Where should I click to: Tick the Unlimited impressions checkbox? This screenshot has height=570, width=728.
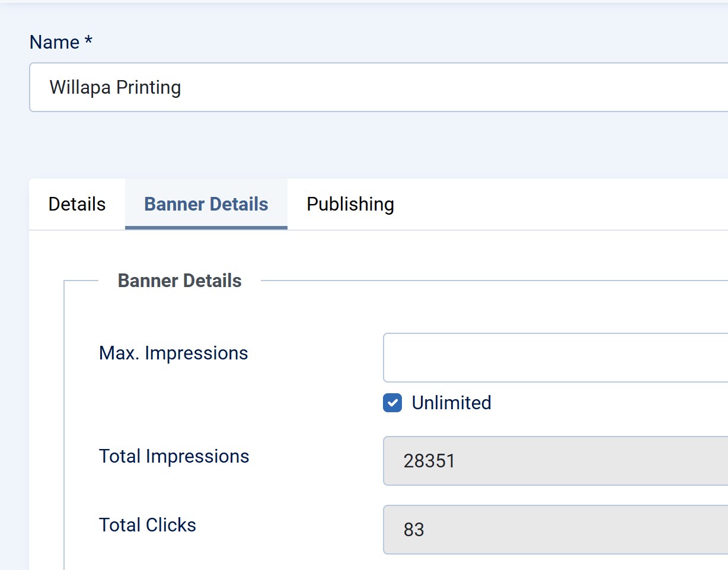392,403
